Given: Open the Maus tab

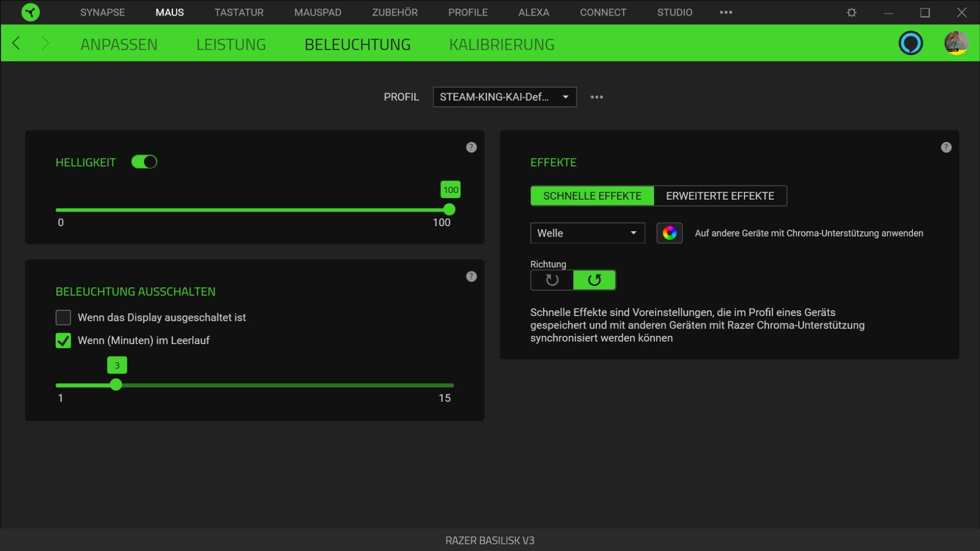Looking at the screenshot, I should point(169,12).
